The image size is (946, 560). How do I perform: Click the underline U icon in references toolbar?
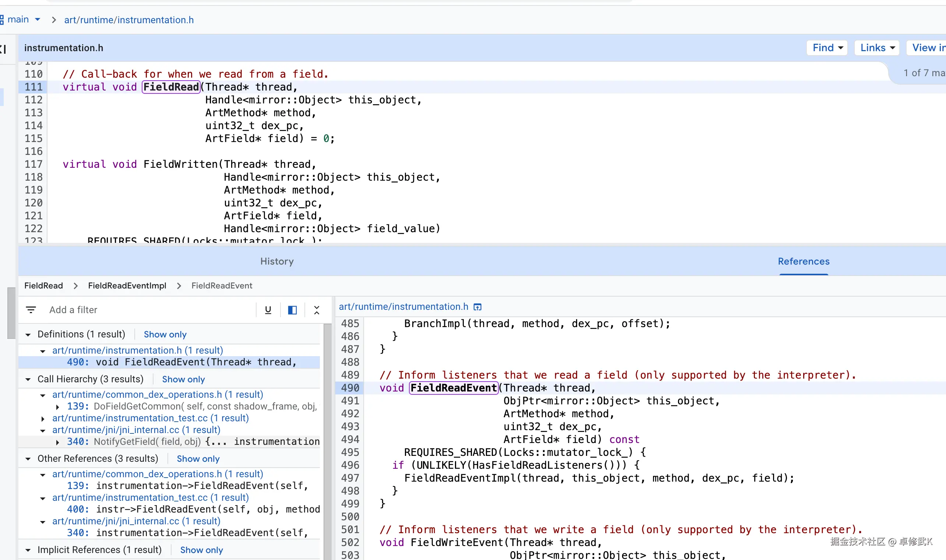(268, 310)
